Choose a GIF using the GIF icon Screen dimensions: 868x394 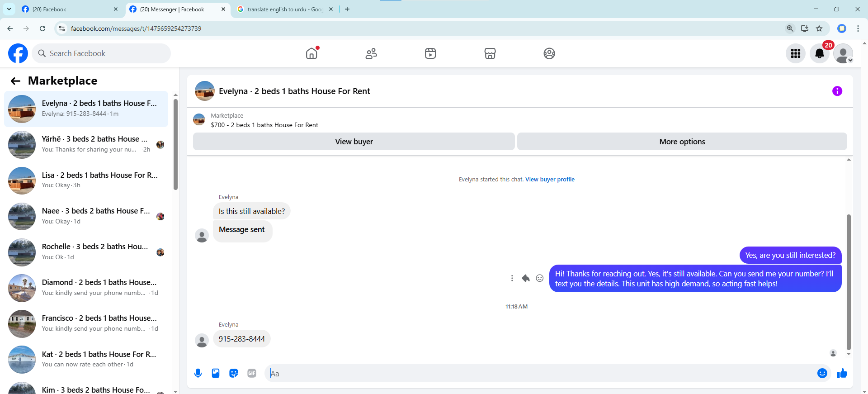point(252,373)
